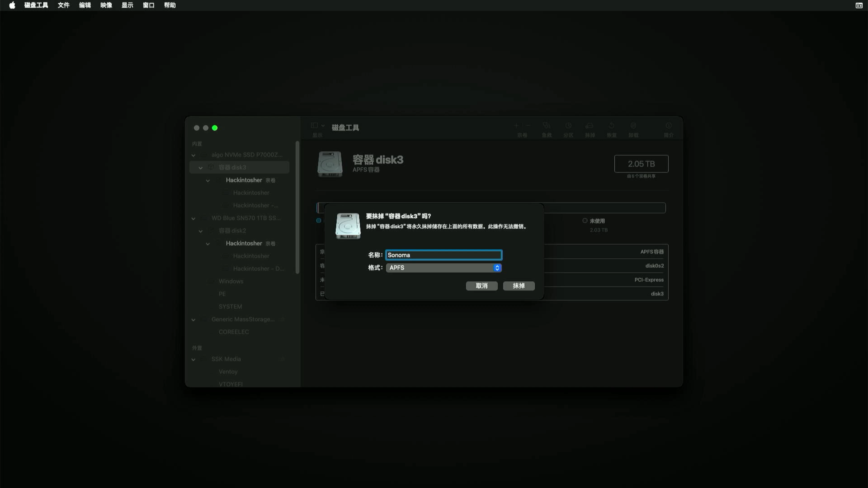This screenshot has width=868, height=488.
Task: Collapse the Hackintosher 宗卷 group under disk2
Action: [x=208, y=244]
